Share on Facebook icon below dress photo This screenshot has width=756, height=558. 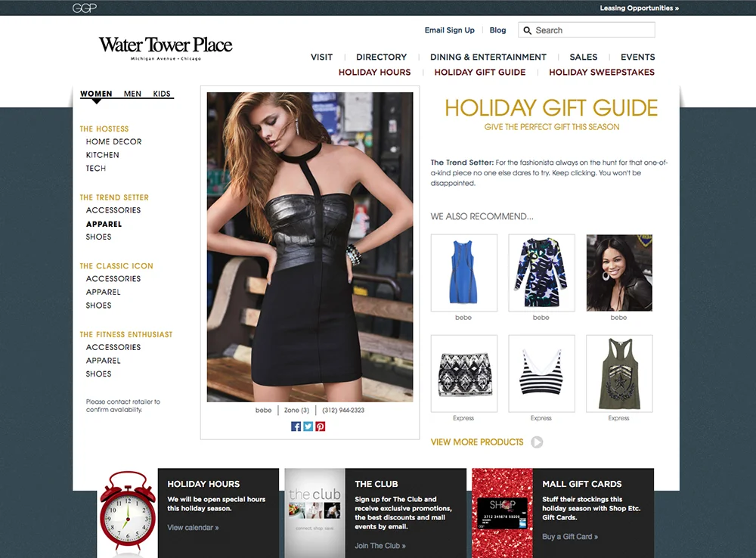(296, 426)
